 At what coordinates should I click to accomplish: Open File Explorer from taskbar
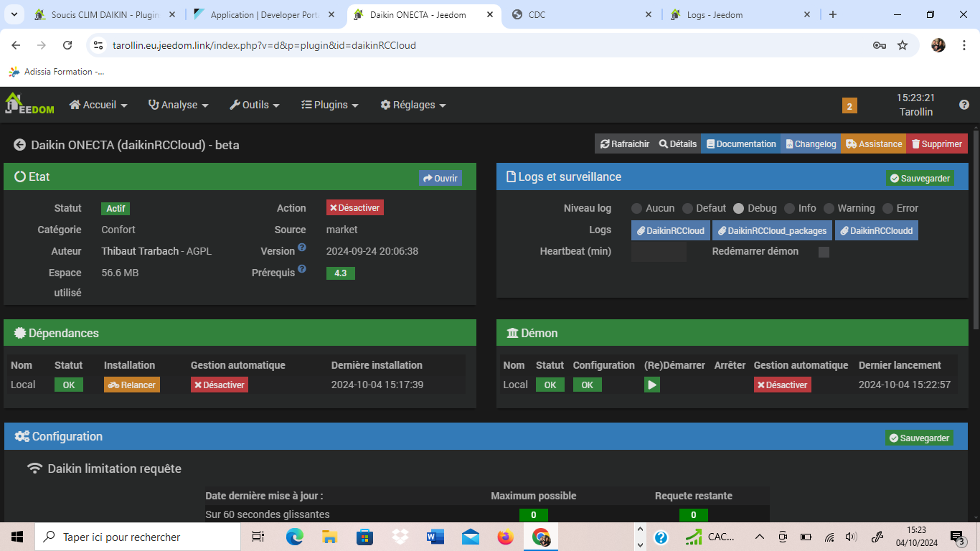click(x=329, y=537)
